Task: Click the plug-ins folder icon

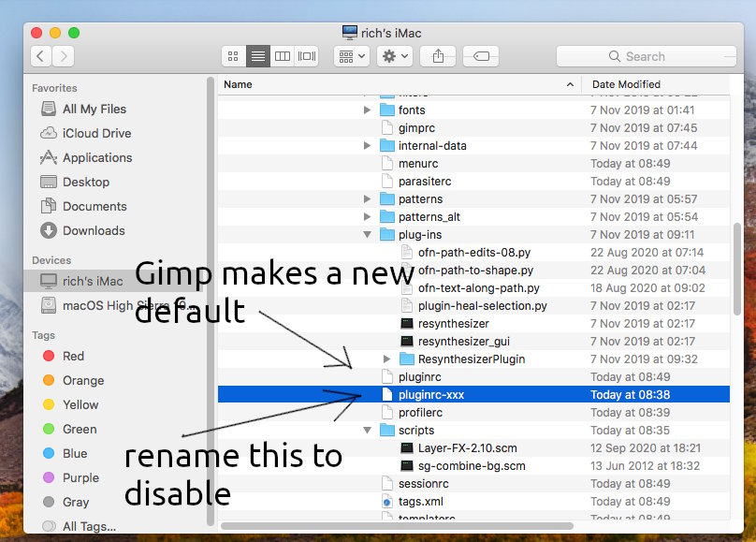Action: click(387, 235)
